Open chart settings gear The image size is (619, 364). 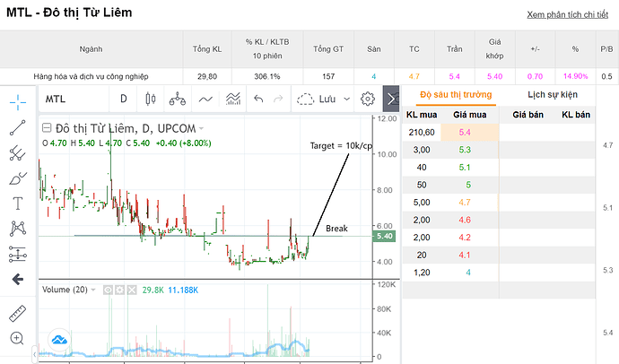coord(368,99)
